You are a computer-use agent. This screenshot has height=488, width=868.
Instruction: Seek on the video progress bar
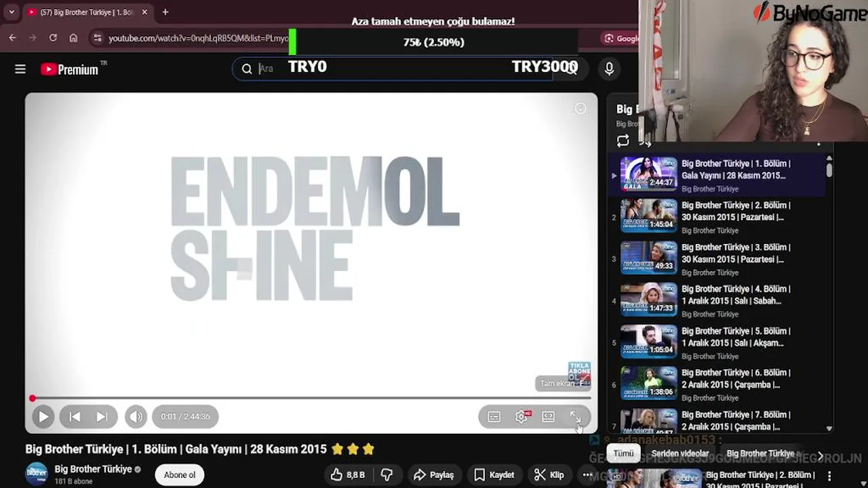click(x=311, y=398)
